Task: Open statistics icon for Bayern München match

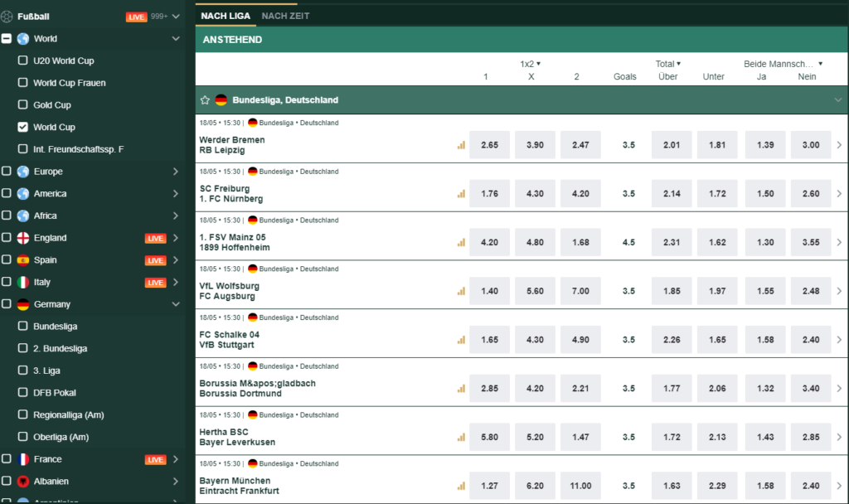Action: pos(461,486)
